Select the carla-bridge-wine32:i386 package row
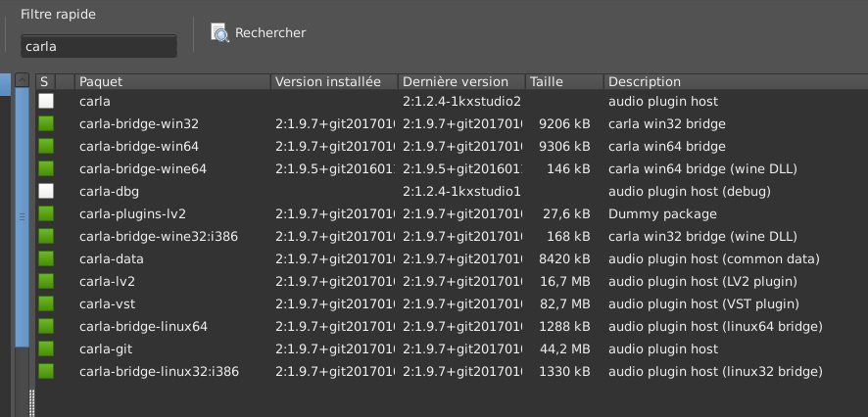The width and height of the screenshot is (868, 417). [x=159, y=236]
